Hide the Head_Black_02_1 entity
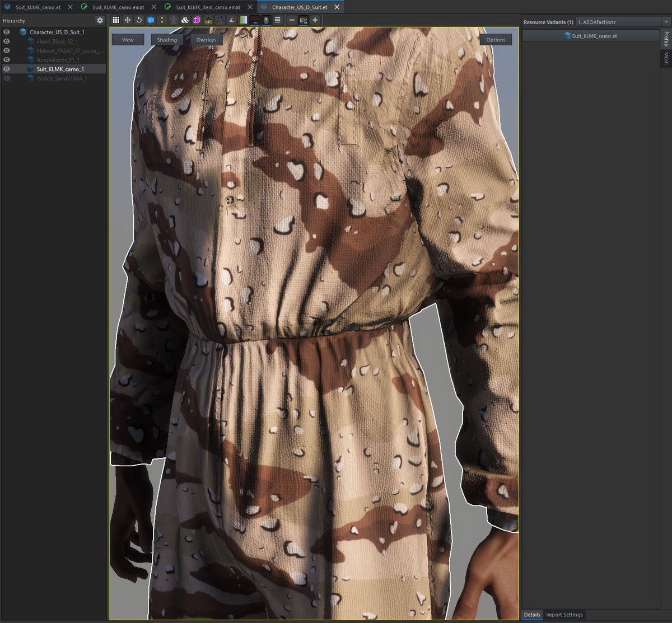672x623 pixels. click(7, 41)
